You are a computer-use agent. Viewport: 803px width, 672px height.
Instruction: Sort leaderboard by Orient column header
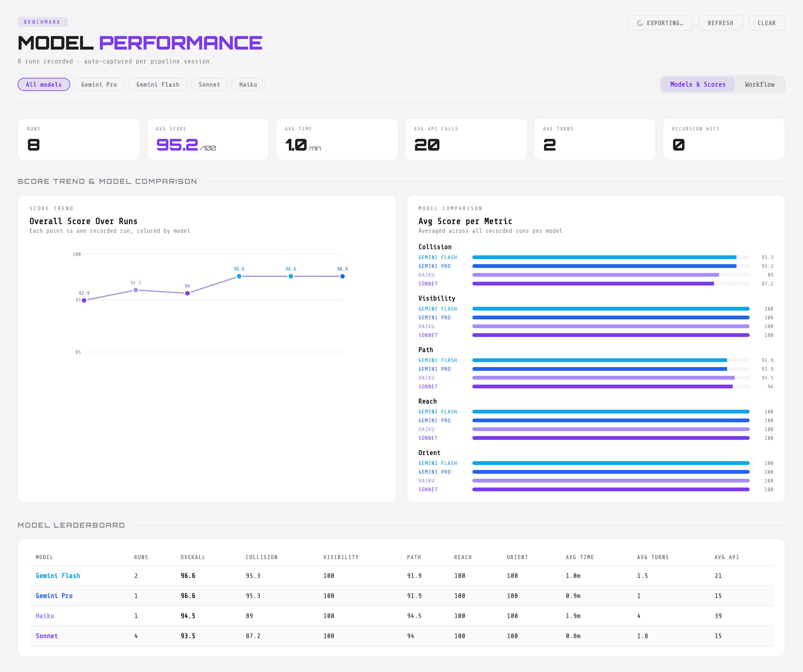517,557
